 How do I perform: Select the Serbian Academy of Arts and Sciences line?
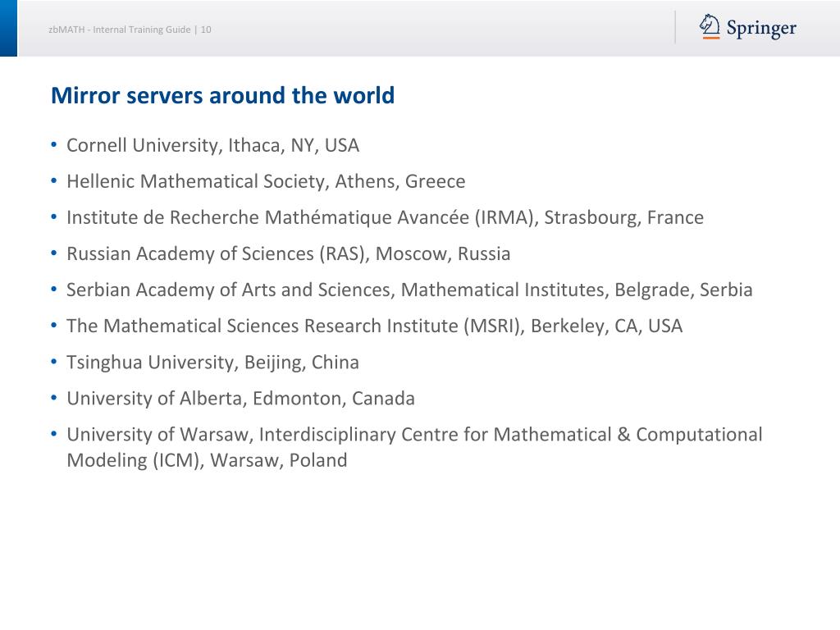click(x=409, y=290)
